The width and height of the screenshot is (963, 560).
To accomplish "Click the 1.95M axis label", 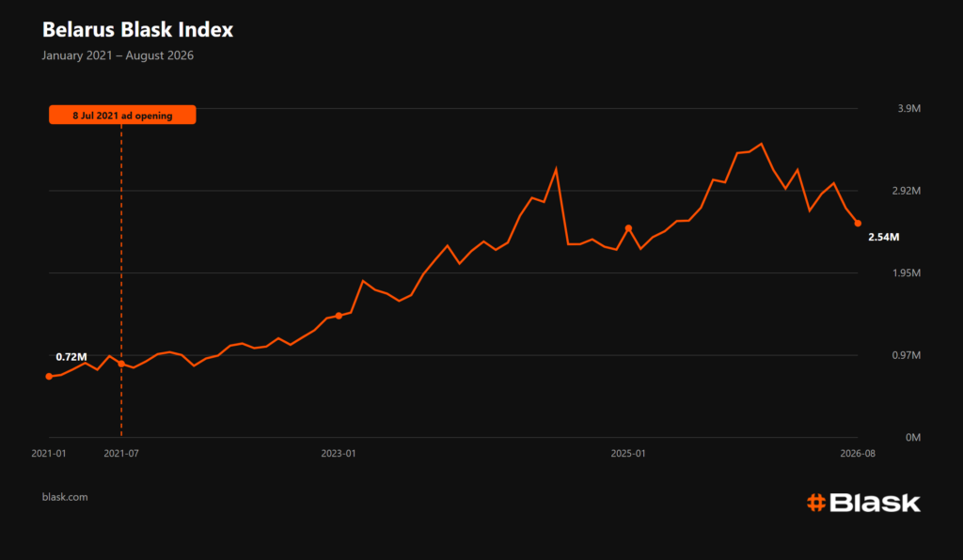I will coord(907,272).
